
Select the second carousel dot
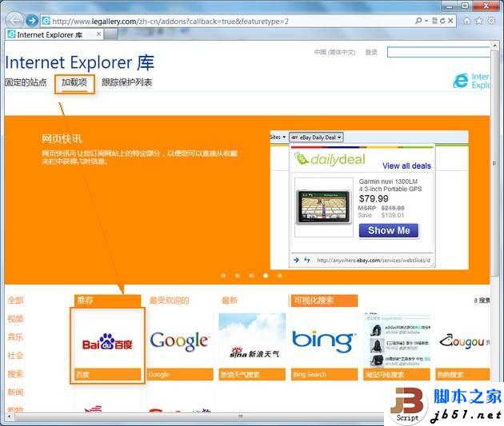(x=238, y=276)
